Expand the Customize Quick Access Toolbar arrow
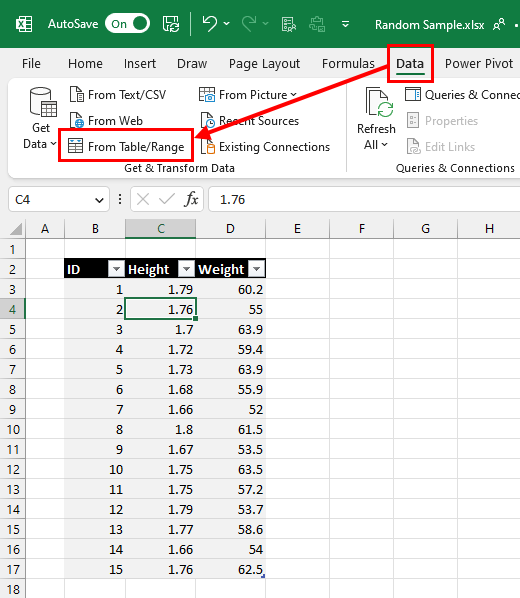The height and width of the screenshot is (598, 520). [x=345, y=24]
